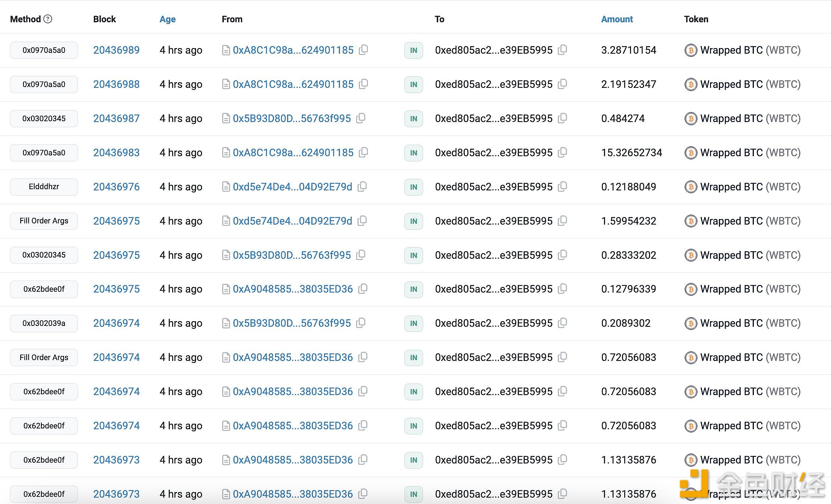831x504 pixels.
Task: Open block 20436988
Action: [x=116, y=84]
